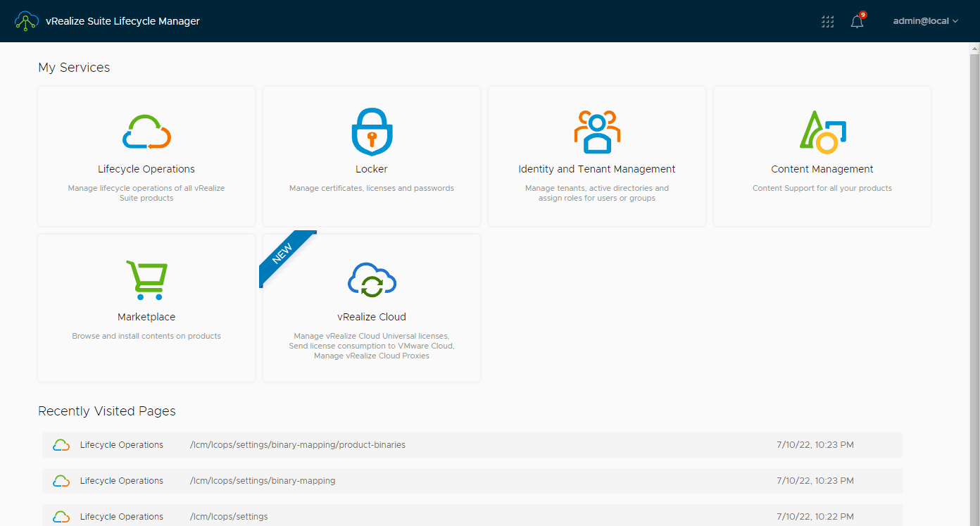Select the Locker padlock icon
The height and width of the screenshot is (526, 980).
371,131
